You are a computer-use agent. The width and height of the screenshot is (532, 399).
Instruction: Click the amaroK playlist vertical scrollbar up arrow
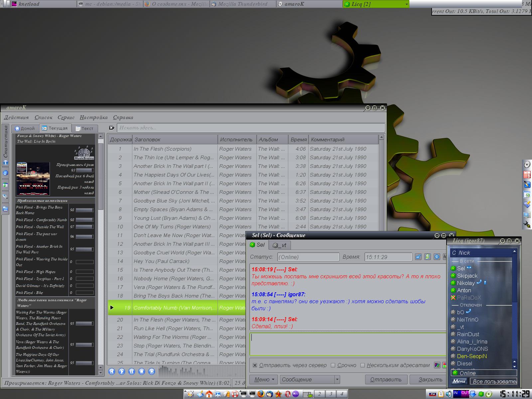(382, 137)
